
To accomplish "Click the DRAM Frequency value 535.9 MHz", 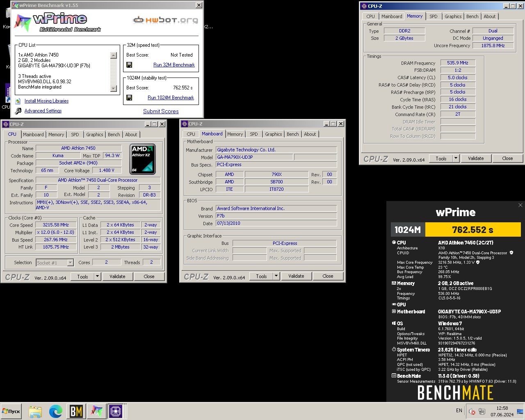I will click(458, 63).
